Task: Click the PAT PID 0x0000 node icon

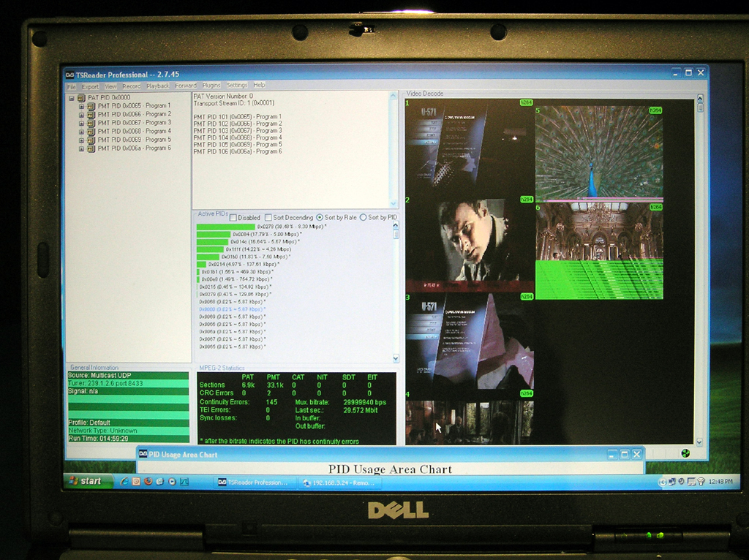Action: tap(81, 98)
